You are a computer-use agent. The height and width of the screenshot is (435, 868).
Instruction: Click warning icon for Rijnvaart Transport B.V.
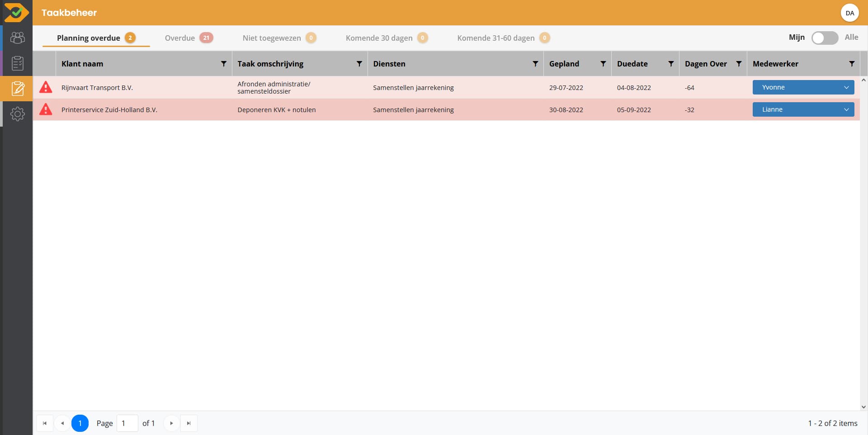[46, 87]
